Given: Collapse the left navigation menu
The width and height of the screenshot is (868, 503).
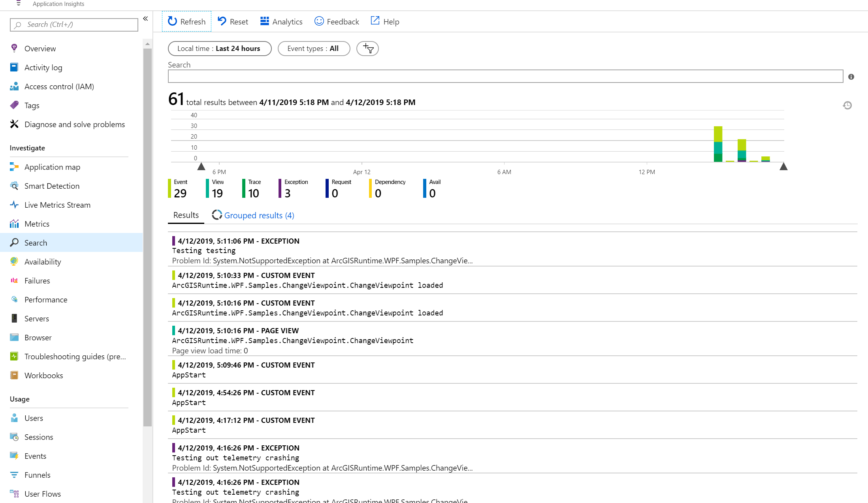Looking at the screenshot, I should click(x=145, y=19).
